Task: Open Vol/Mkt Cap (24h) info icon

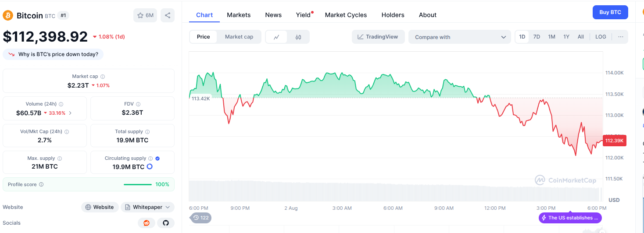Action: (x=67, y=131)
